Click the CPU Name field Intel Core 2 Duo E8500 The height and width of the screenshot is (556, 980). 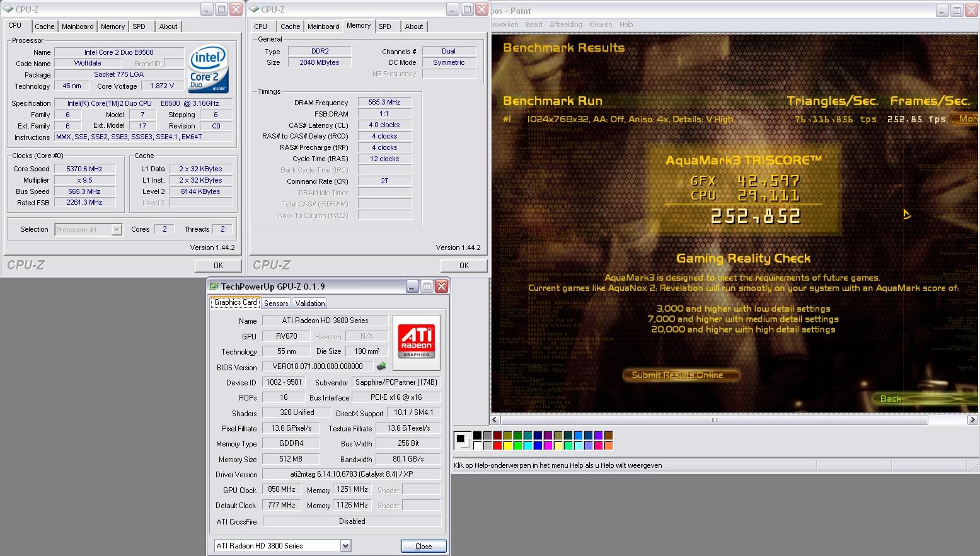(119, 52)
